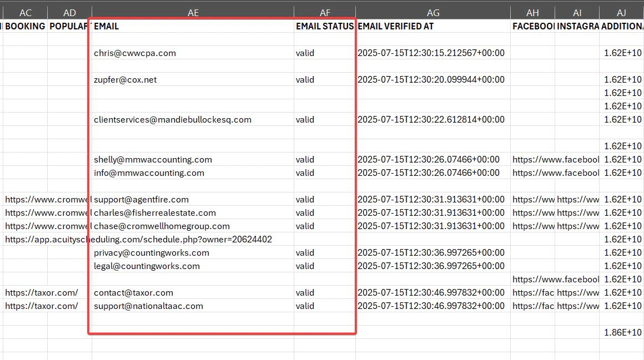Viewport: 644px width, 360px height.
Task: Select cell shelly@mmwaccounting.com
Action: tap(193, 159)
